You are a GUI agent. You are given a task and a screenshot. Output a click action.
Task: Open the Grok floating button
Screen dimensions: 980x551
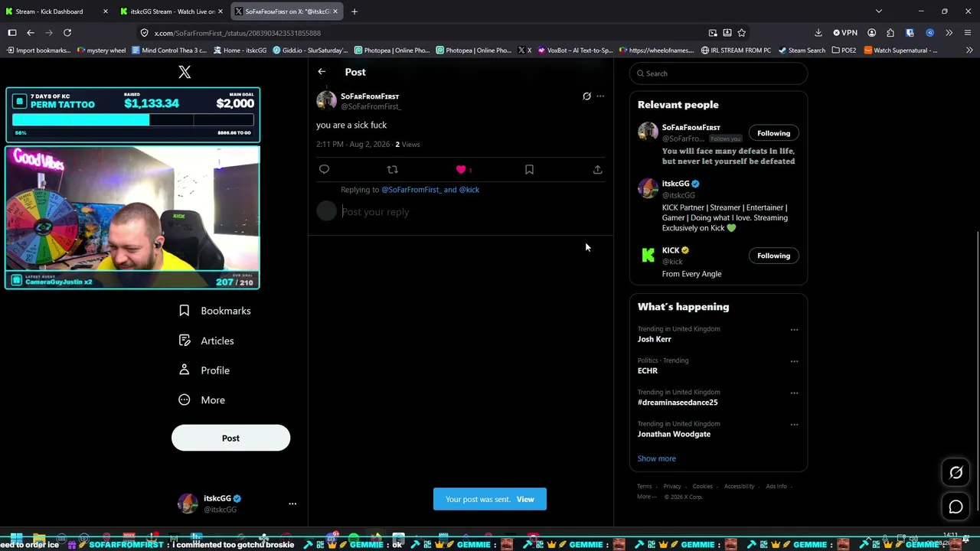(955, 473)
